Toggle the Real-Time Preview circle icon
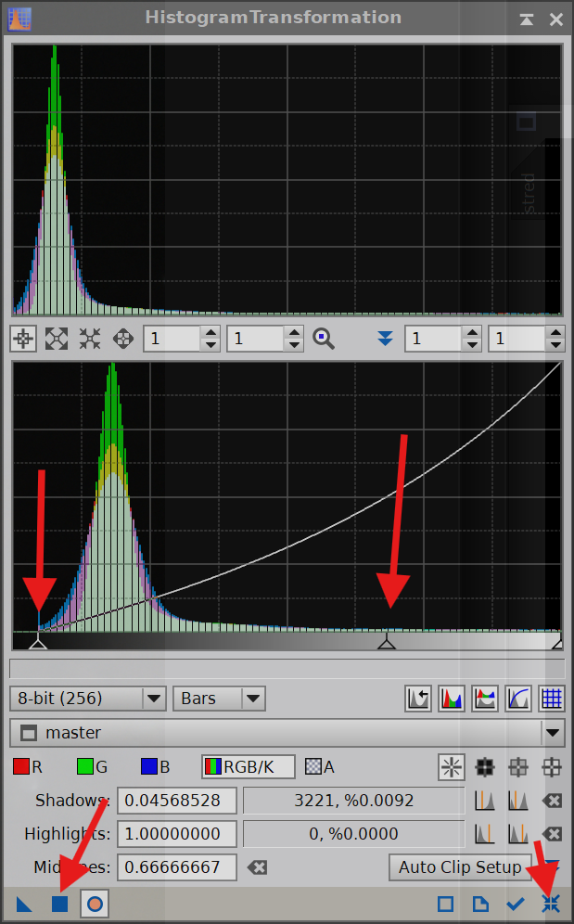Image resolution: width=574 pixels, height=924 pixels. [95, 904]
